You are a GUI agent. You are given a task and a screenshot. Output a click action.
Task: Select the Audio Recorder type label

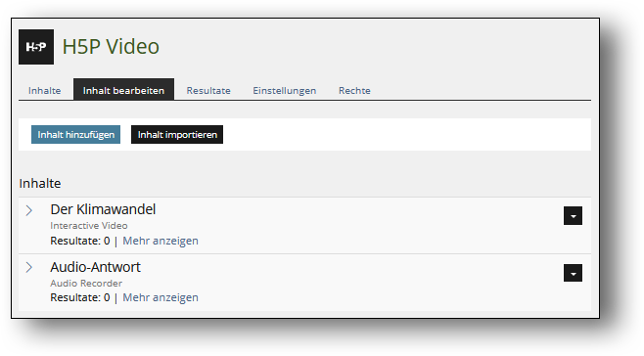(86, 283)
